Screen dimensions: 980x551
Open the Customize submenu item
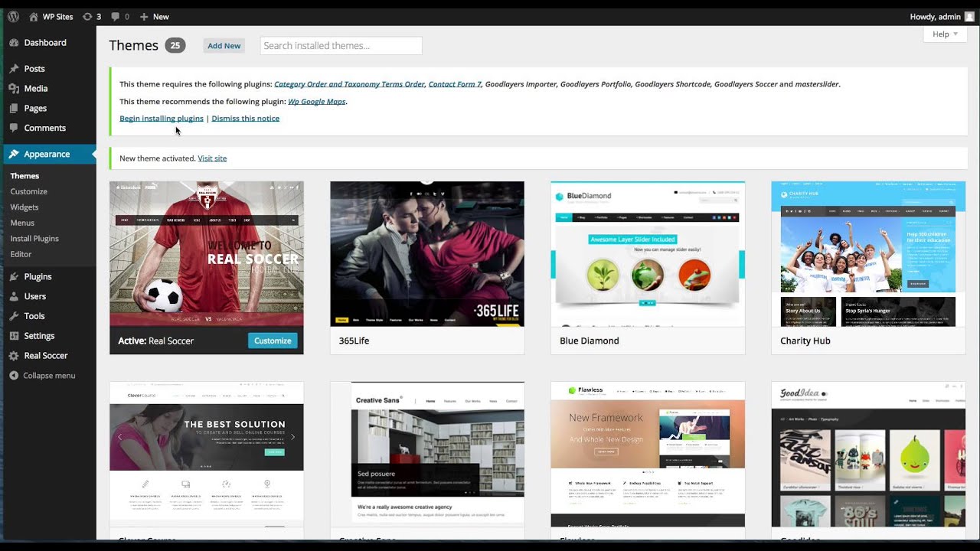coord(28,191)
